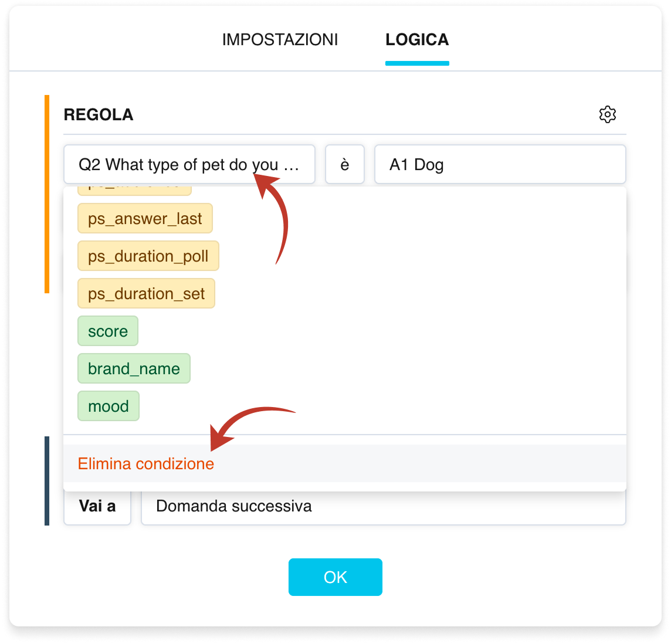Choose the ps_answer_last variable tag
Viewport: 671px width, 644px height.
[145, 218]
